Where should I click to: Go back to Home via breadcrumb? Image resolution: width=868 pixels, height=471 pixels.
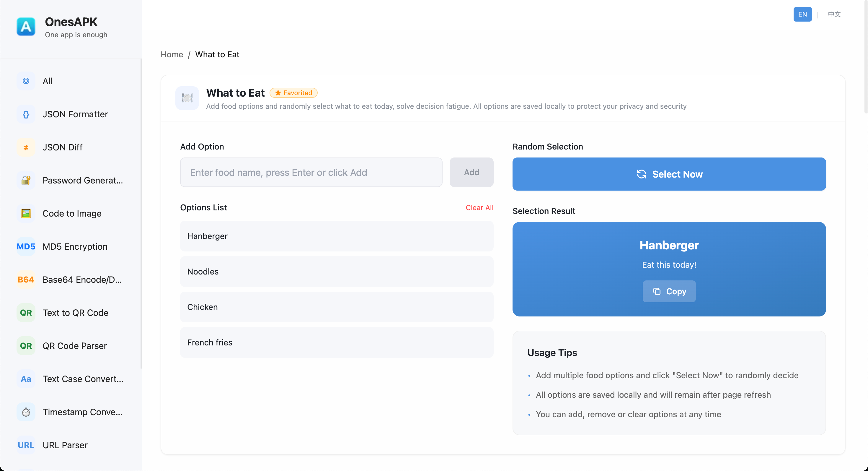coord(172,54)
